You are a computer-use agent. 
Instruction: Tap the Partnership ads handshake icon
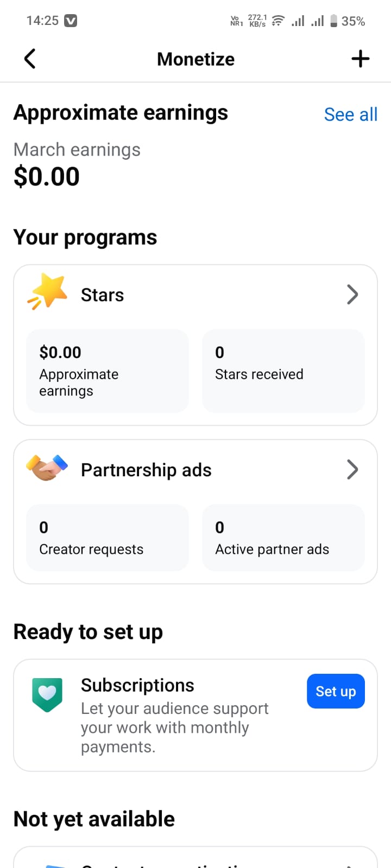pyautogui.click(x=47, y=468)
